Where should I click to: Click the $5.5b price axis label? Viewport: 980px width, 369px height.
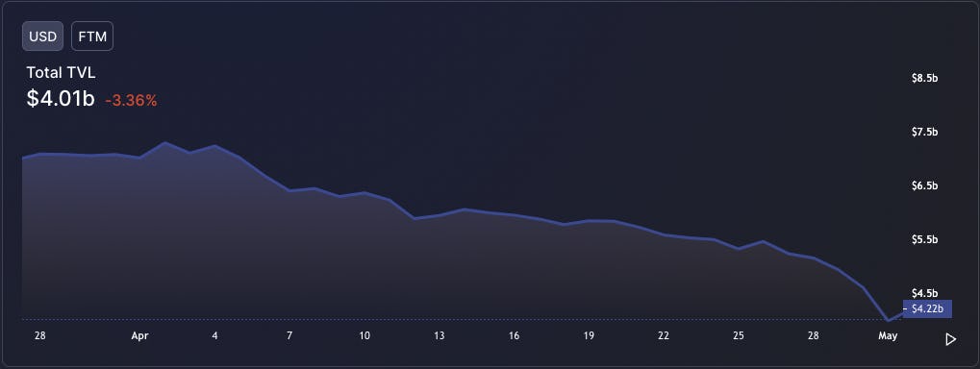point(925,240)
